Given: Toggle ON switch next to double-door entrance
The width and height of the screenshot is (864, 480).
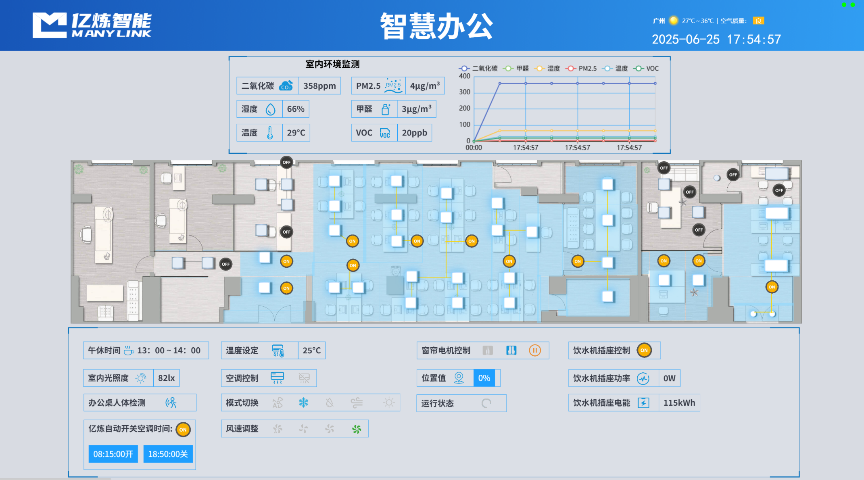Looking at the screenshot, I should 286,288.
